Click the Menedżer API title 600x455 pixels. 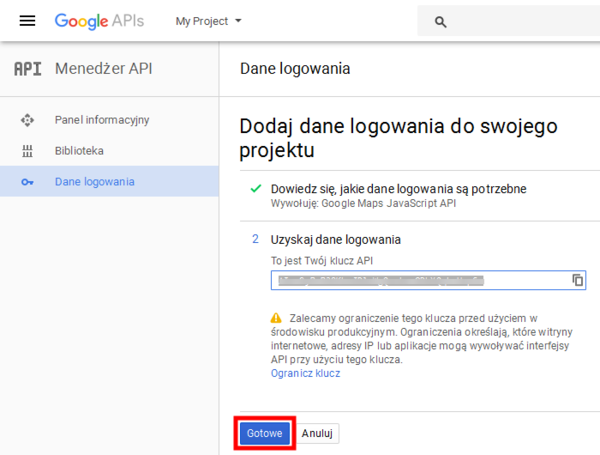click(103, 69)
